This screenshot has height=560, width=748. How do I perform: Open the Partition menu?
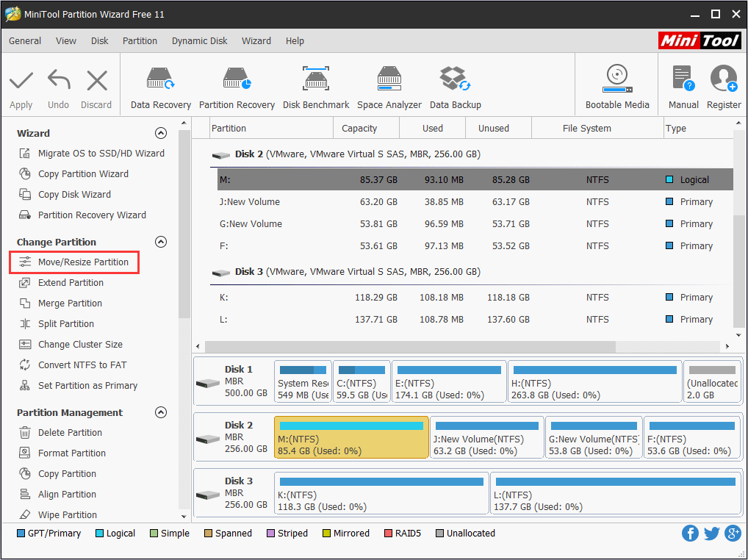pos(140,41)
